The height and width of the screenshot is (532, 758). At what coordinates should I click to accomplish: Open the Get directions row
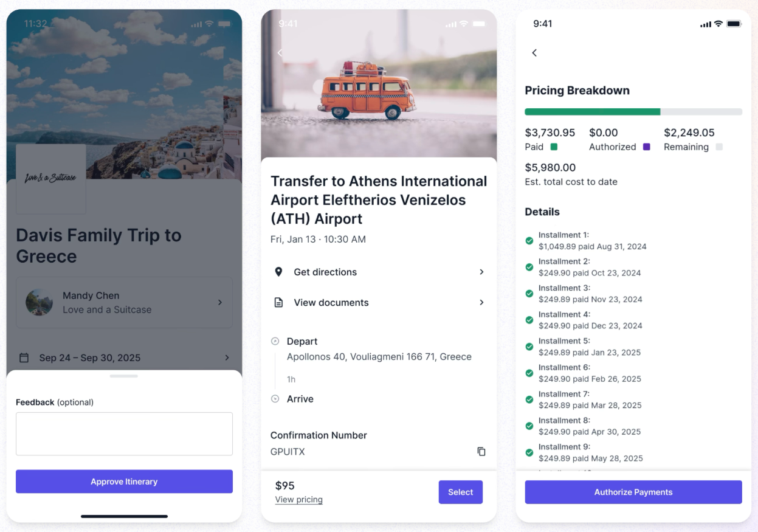pyautogui.click(x=379, y=272)
